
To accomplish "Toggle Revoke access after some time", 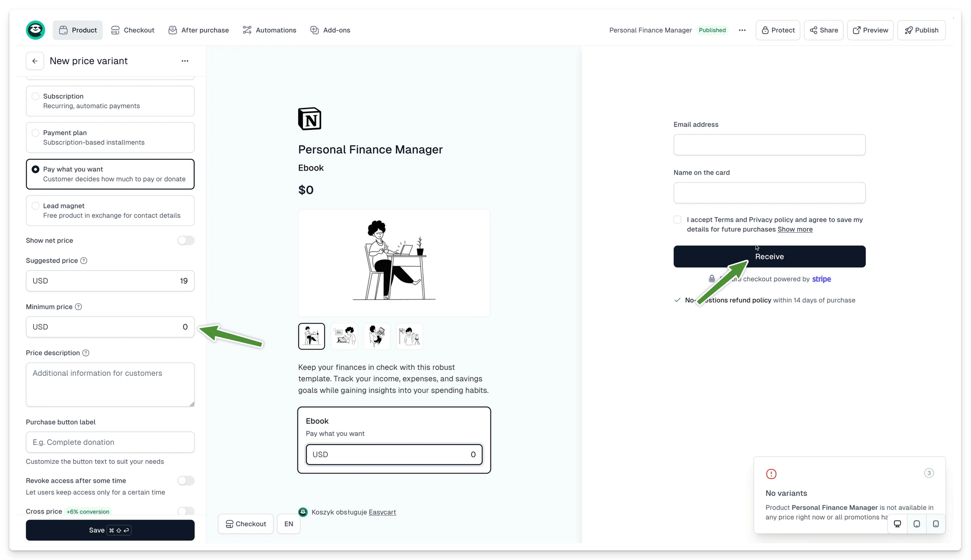I will click(x=186, y=481).
